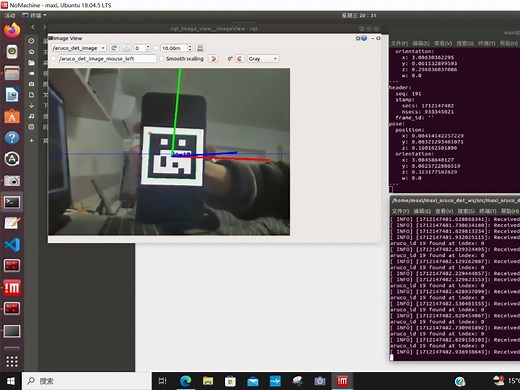Open the NoMachine !m icon in dock
The image size is (520, 390).
point(12,287)
